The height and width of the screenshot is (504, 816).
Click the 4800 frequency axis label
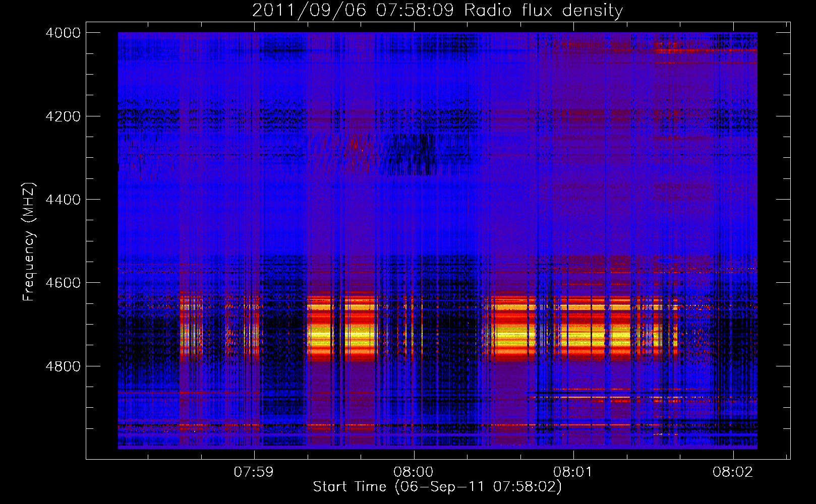pos(63,366)
